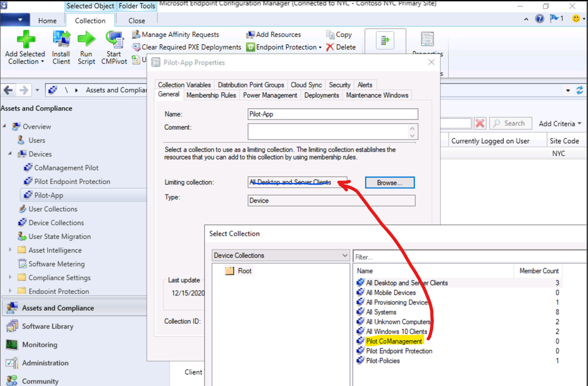Open the Cloud Sync tab
The image size is (588, 386).
pyautogui.click(x=307, y=85)
